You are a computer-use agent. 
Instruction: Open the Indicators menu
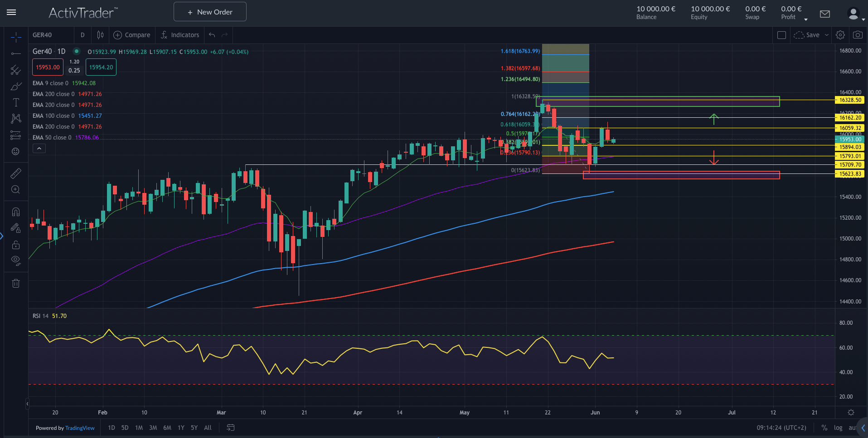[x=179, y=35]
